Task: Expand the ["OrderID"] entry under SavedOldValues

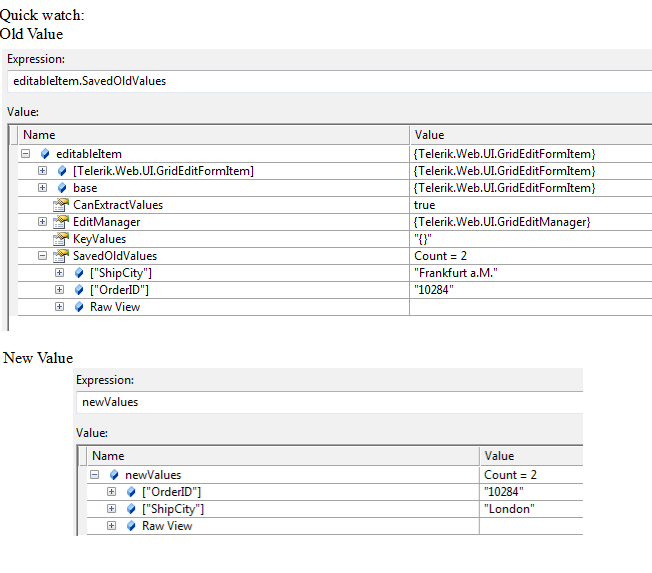Action: [x=59, y=290]
